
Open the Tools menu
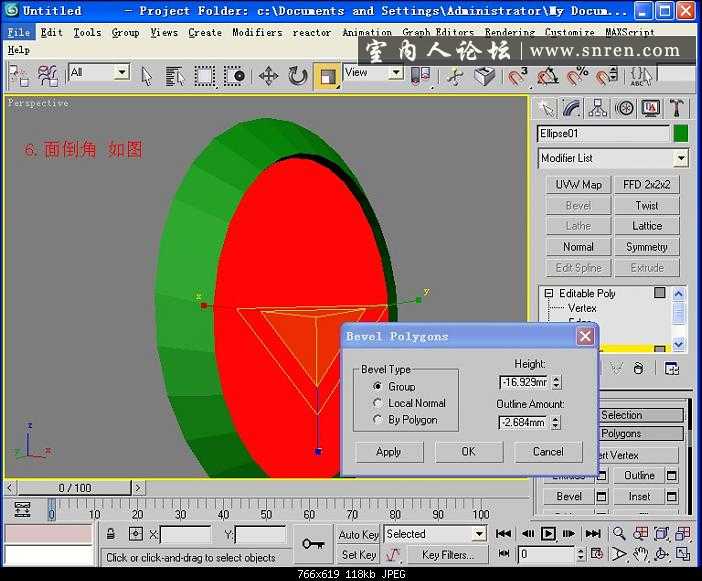click(87, 32)
